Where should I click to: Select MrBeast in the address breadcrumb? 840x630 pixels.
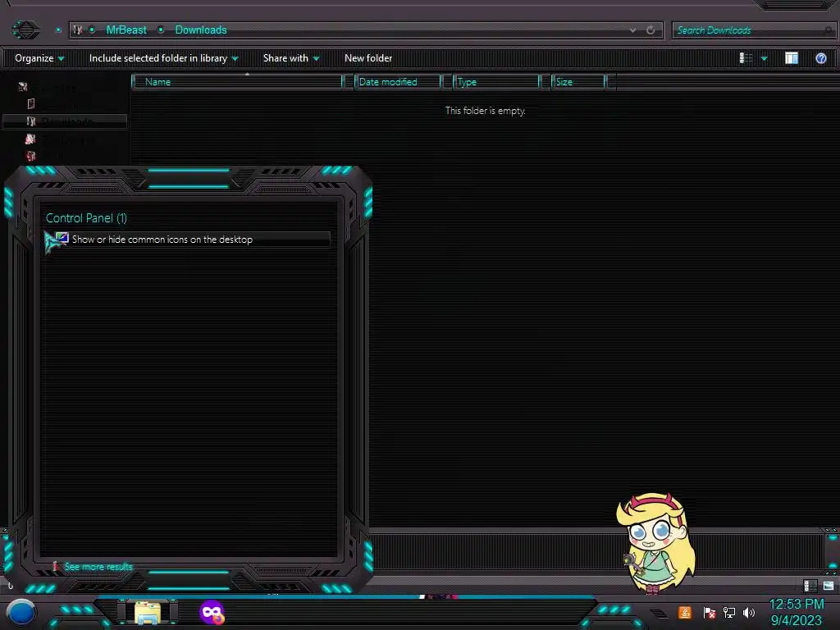pos(126,30)
